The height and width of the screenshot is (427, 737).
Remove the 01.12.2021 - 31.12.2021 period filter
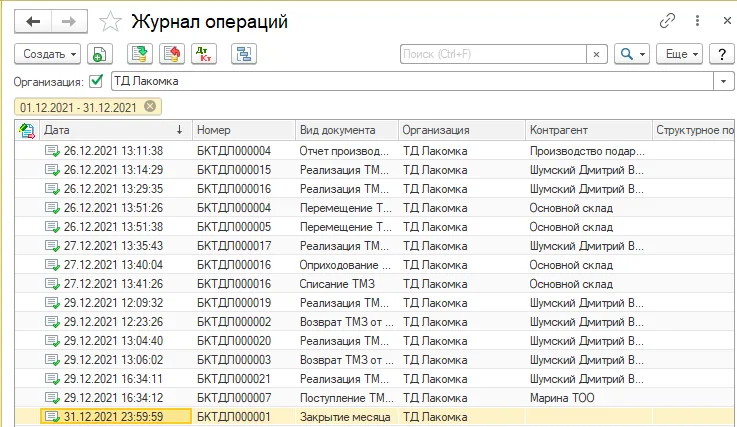click(150, 106)
